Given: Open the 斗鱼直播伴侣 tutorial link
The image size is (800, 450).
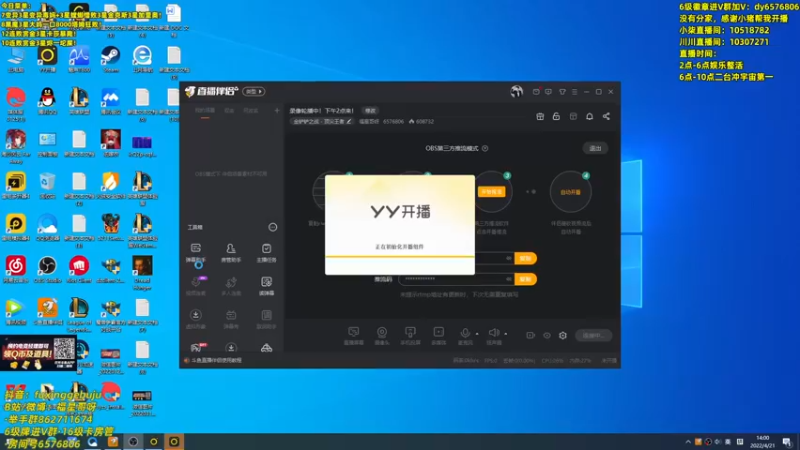Looking at the screenshot, I should (x=216, y=360).
